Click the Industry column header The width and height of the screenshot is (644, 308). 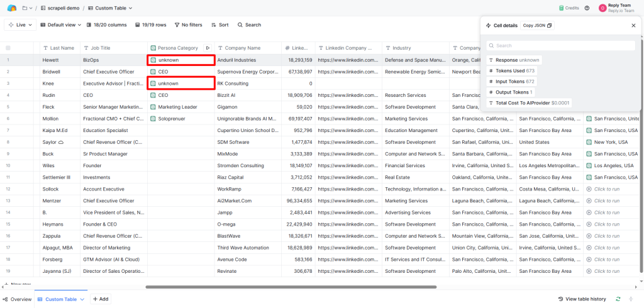[x=416, y=48]
